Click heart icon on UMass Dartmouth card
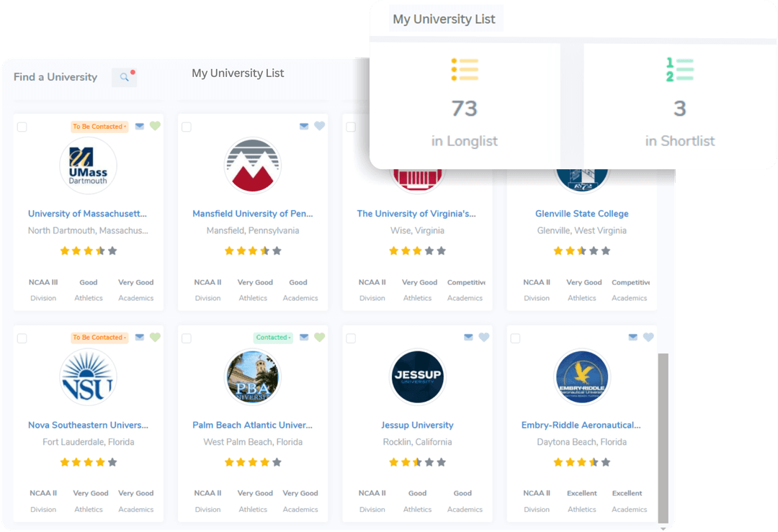778x532 pixels. pyautogui.click(x=155, y=127)
